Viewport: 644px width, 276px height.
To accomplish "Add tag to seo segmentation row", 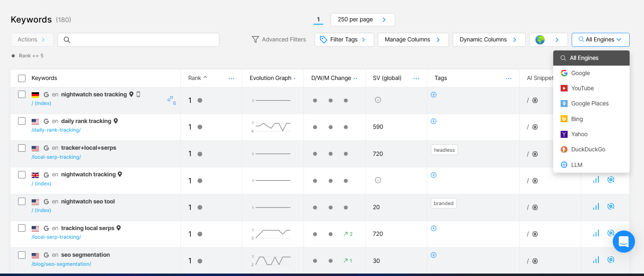I will (433, 255).
